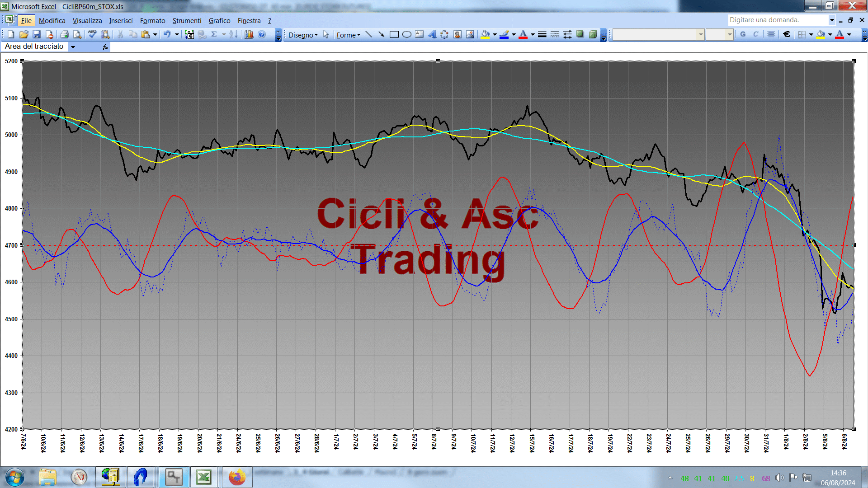Select the Arrow drawing tool

382,34
